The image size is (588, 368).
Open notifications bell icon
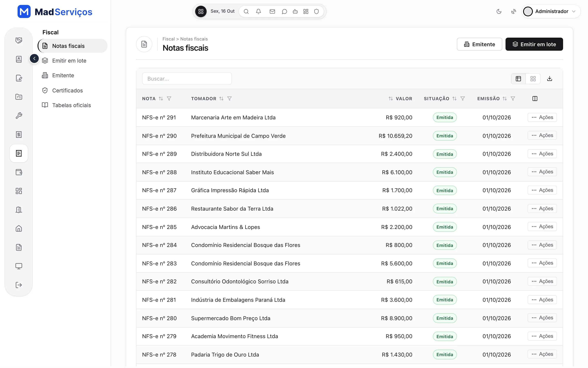(x=258, y=11)
